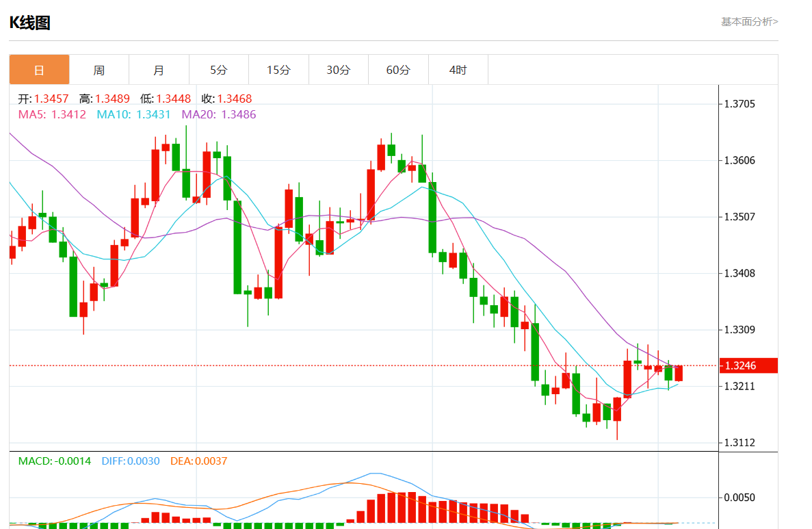Click the 收: 1.3468 close value
Viewport: 812px width, 529px height.
point(227,99)
